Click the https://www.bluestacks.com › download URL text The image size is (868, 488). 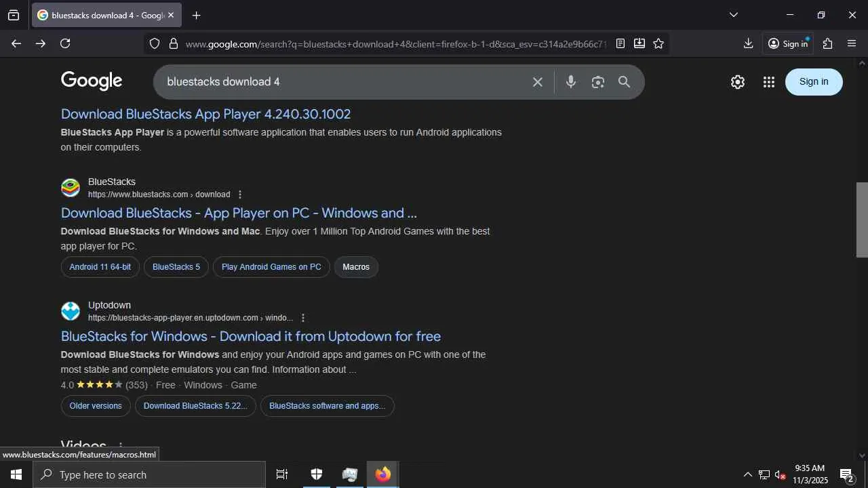pyautogui.click(x=159, y=195)
